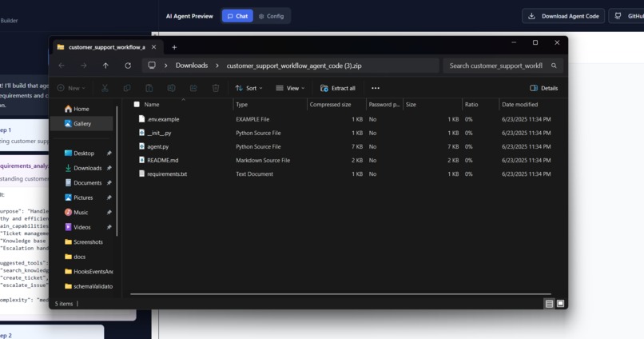644x339 pixels.
Task: Open the See more ellipsis menu
Action: pos(376,88)
